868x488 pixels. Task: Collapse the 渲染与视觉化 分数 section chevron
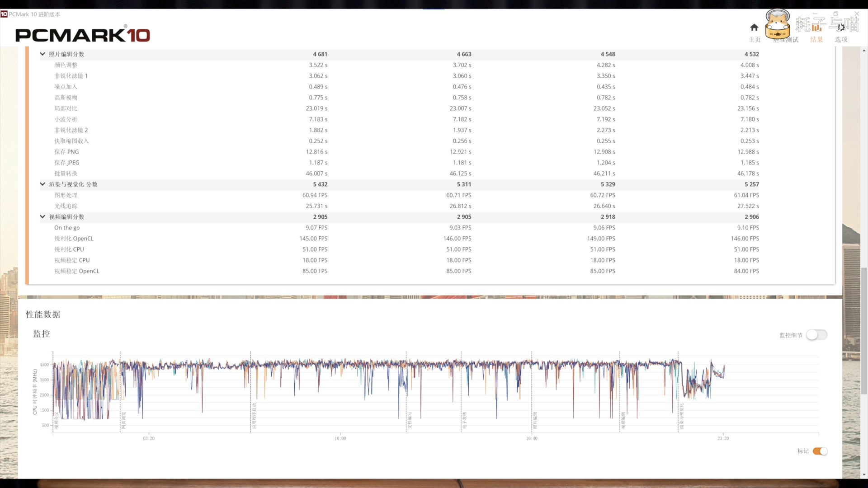pos(42,184)
